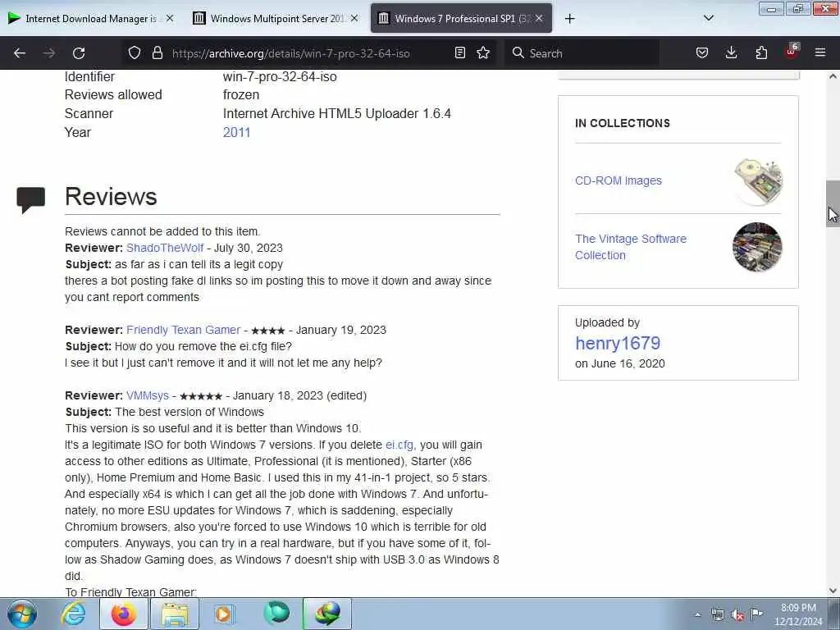View site security lock information
Screen dimensions: 840x630
point(157,52)
